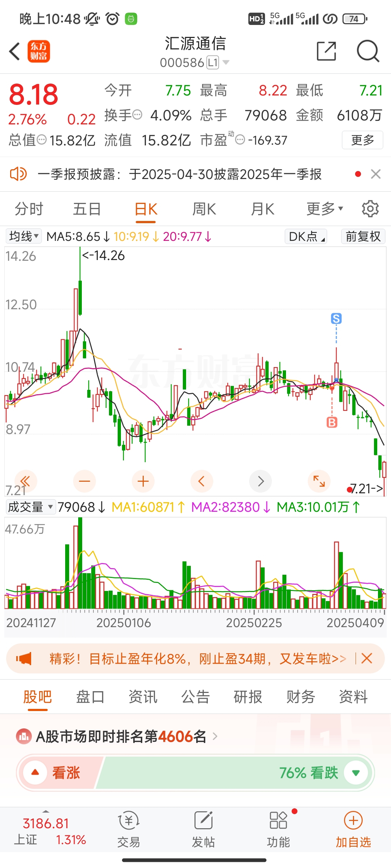Tap the bullish/bearish sentiment bar
Image resolution: width=391 pixels, height=868 pixels.
[x=195, y=773]
